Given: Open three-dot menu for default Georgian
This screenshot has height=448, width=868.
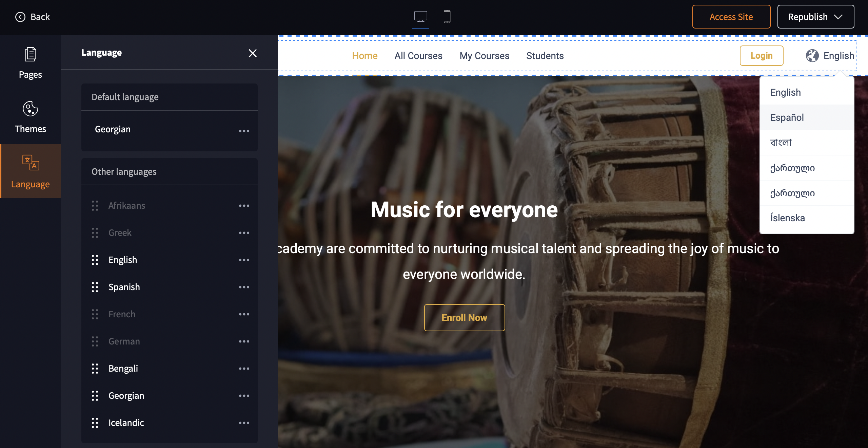Looking at the screenshot, I should (244, 131).
